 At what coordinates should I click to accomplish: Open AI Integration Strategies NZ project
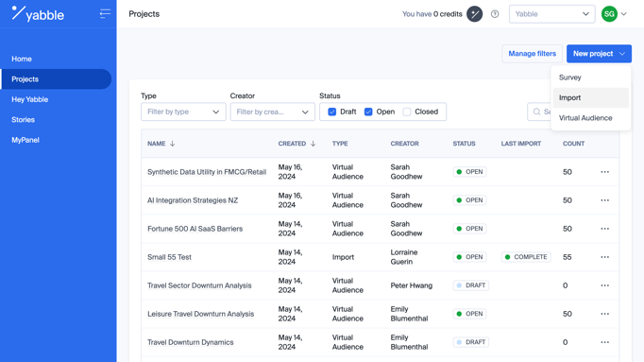[193, 200]
